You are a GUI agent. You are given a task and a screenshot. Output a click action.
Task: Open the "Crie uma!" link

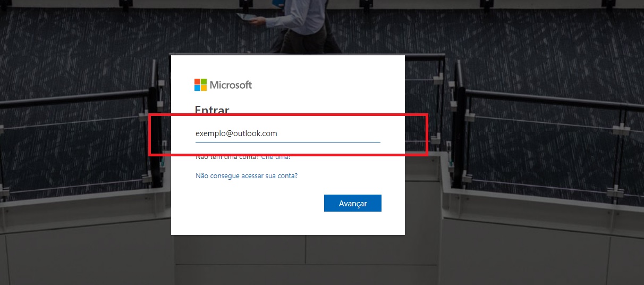[276, 157]
